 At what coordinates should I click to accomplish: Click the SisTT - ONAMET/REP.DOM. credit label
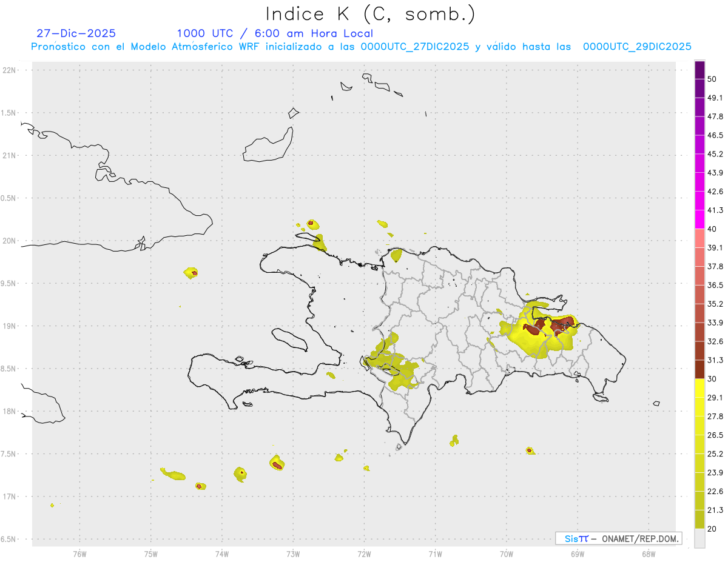(x=618, y=538)
